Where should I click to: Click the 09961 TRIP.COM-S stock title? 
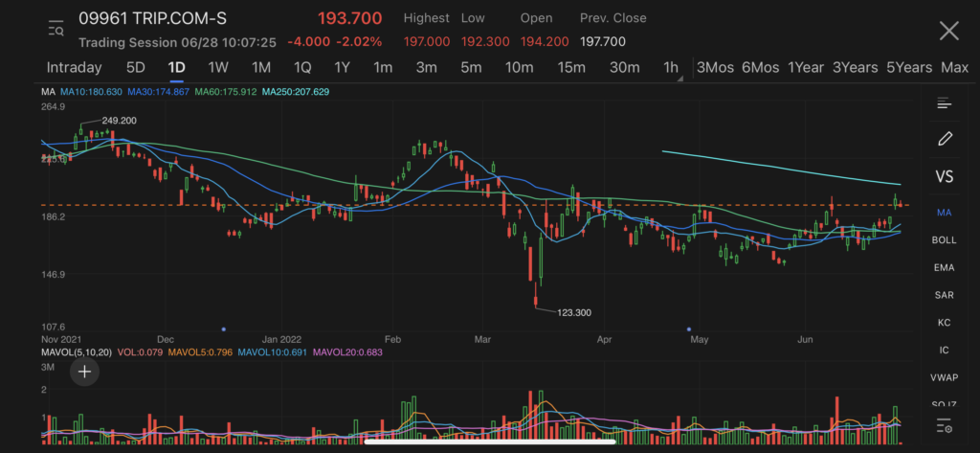click(152, 18)
